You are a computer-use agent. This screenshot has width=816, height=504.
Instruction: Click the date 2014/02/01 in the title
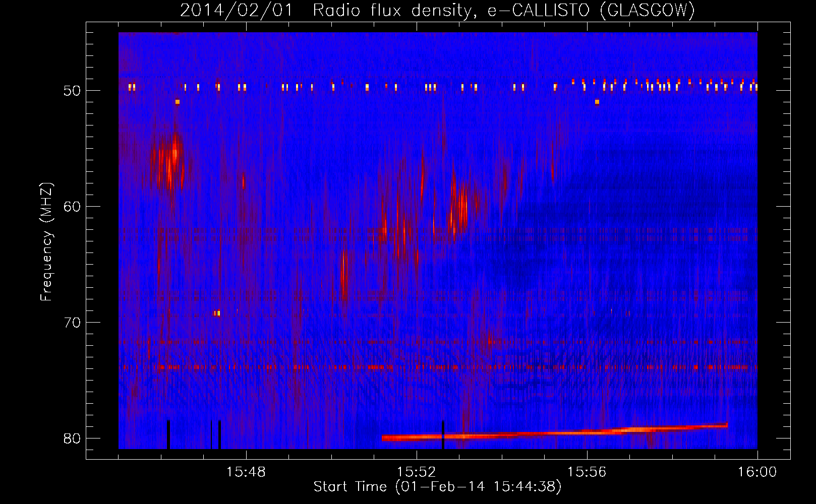(237, 11)
